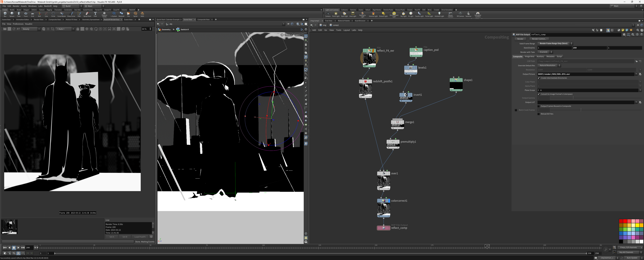Viewport: 644px width, 260px height.
Task: Open the parameter gear menu for reflect_comp
Action: (x=624, y=35)
